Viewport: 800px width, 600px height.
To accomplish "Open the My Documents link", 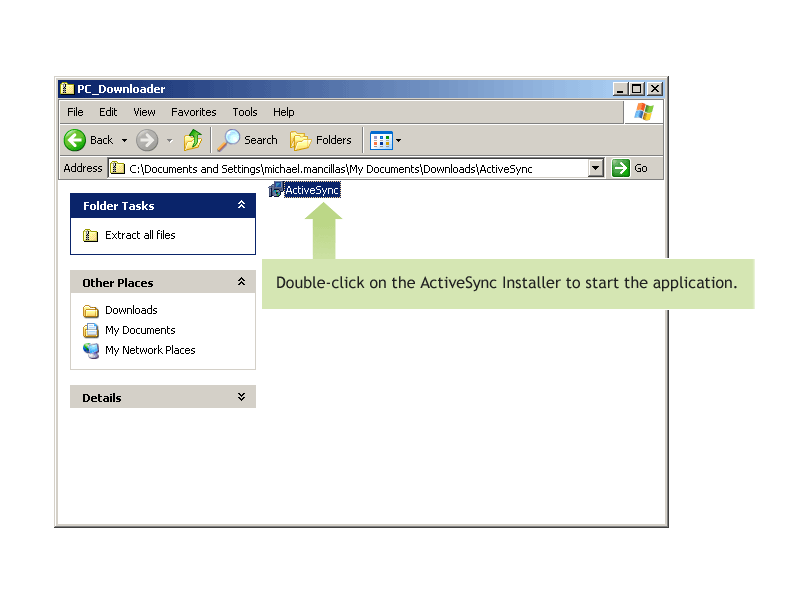I will click(140, 330).
